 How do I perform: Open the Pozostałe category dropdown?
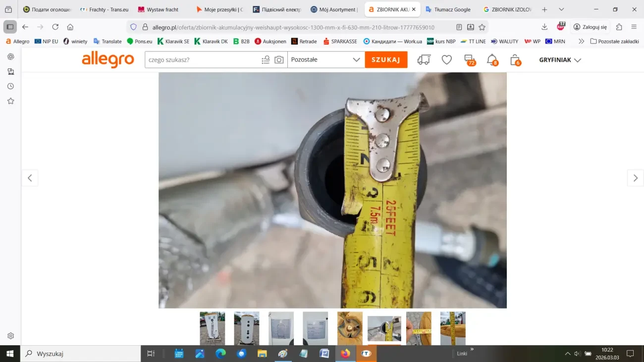click(325, 59)
